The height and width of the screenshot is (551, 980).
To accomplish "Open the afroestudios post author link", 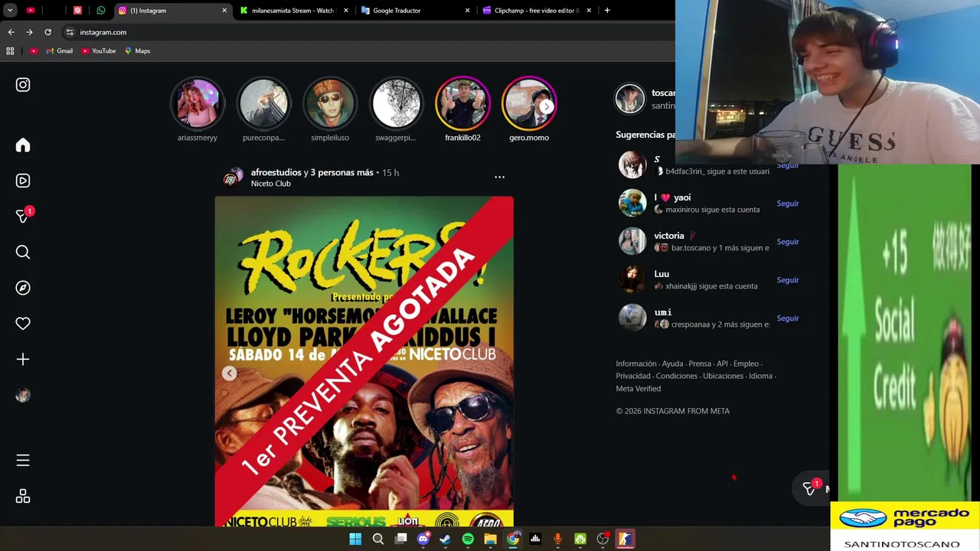I will [x=276, y=172].
